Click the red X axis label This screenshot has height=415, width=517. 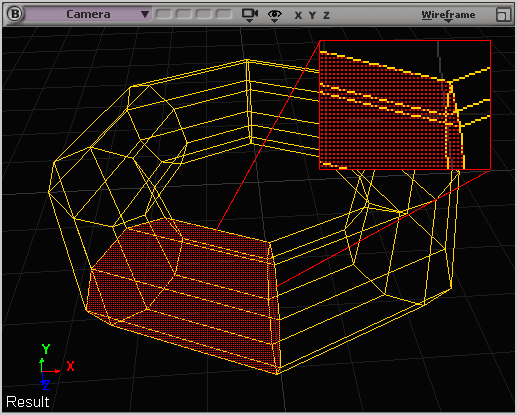(70, 366)
